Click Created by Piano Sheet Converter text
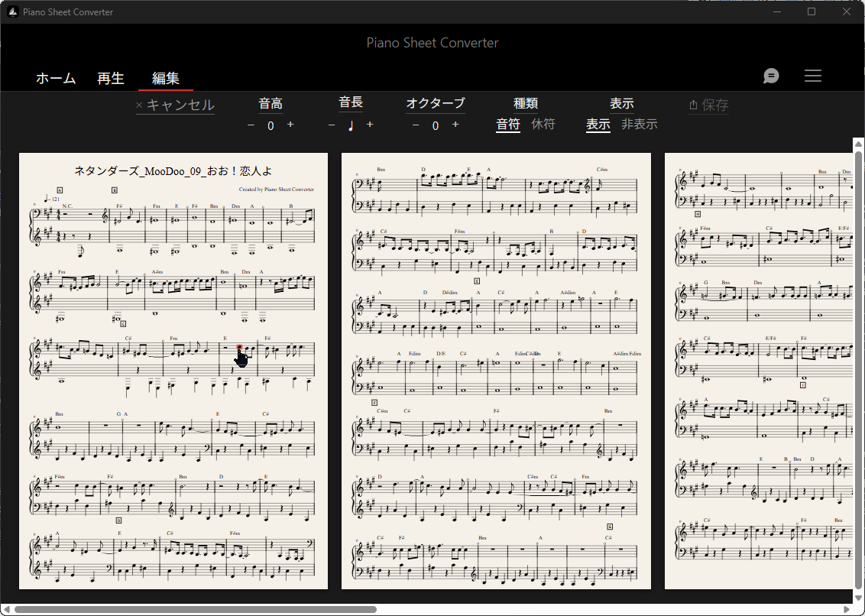The height and width of the screenshot is (616, 865). coord(277,190)
